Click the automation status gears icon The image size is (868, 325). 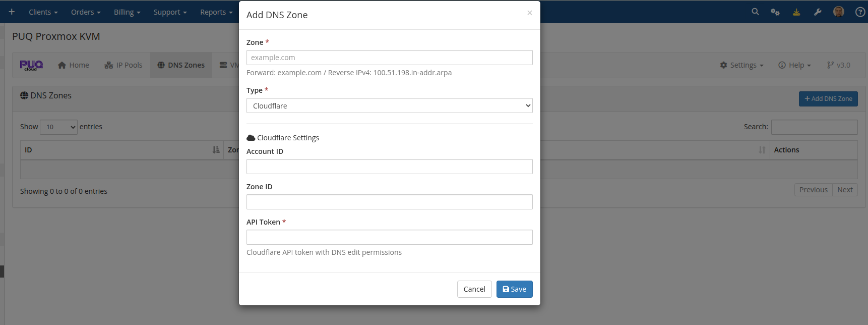[775, 11]
